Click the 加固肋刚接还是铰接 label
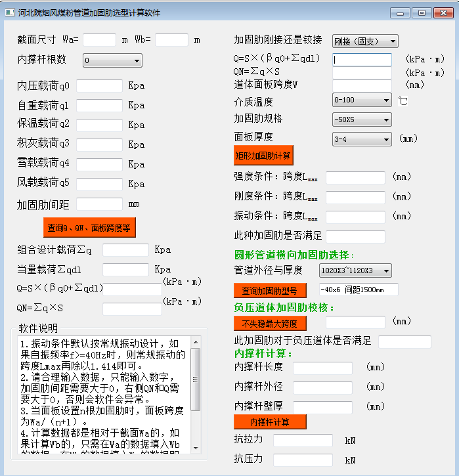This screenshot has width=459, height=476. [x=278, y=40]
